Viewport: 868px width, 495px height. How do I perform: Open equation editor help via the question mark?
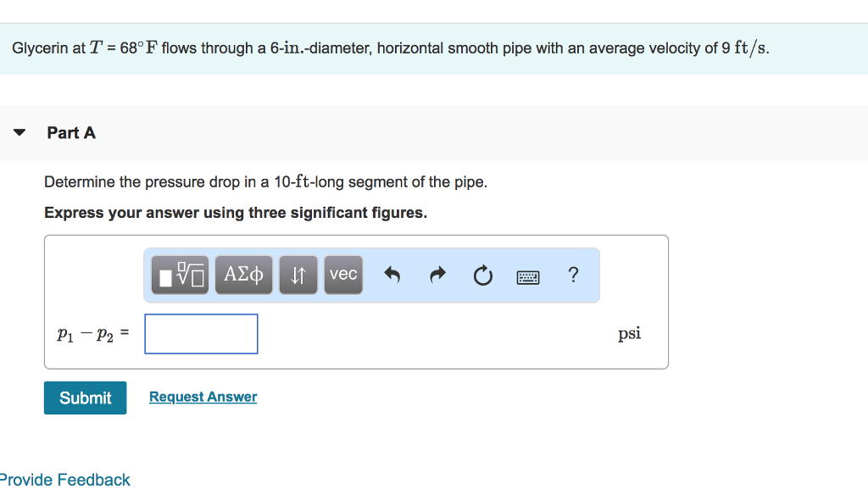coord(573,274)
